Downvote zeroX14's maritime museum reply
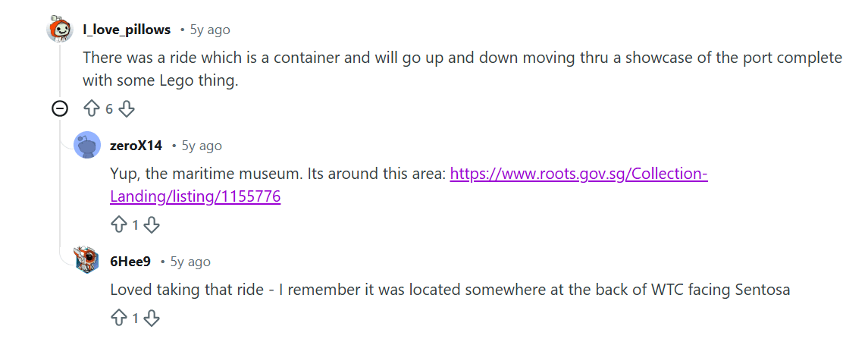Image resolution: width=868 pixels, height=342 pixels. (152, 224)
